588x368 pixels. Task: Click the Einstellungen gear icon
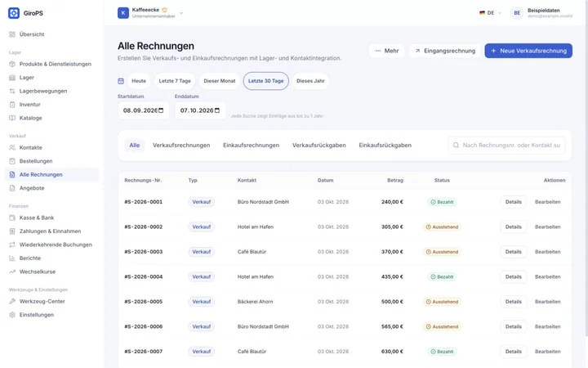pos(12,315)
